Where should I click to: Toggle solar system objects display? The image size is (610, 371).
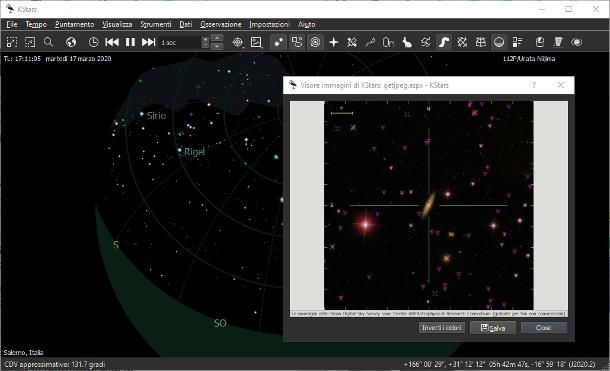click(x=315, y=42)
